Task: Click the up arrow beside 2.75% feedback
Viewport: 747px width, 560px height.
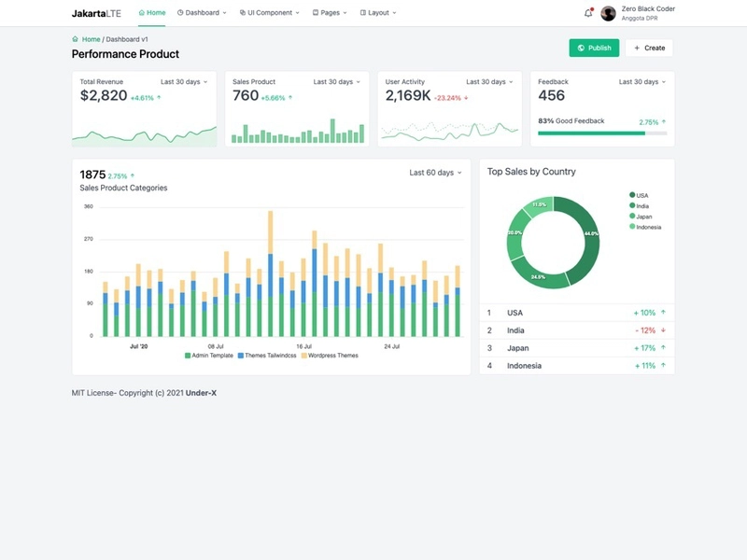Action: tap(664, 122)
